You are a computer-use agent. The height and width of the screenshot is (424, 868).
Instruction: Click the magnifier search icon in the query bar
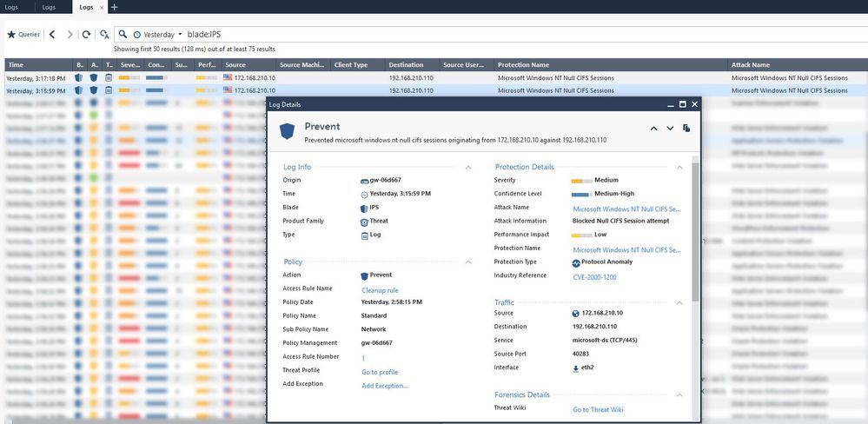(x=123, y=35)
